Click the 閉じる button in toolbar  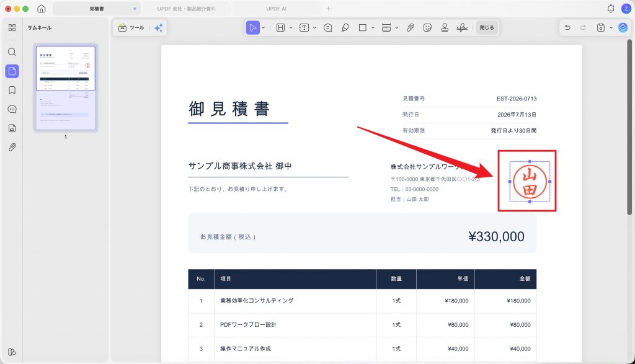487,27
